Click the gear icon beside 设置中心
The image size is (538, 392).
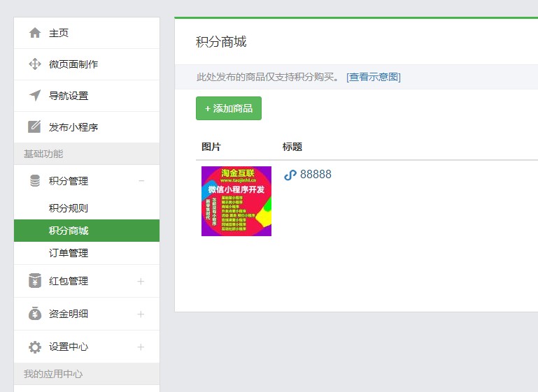(35, 347)
